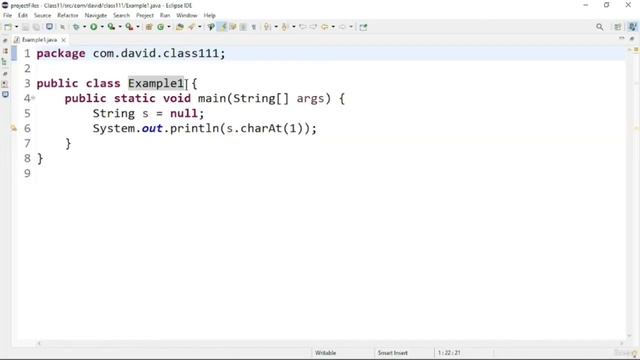Go to Next Annotation icon

tap(267, 27)
